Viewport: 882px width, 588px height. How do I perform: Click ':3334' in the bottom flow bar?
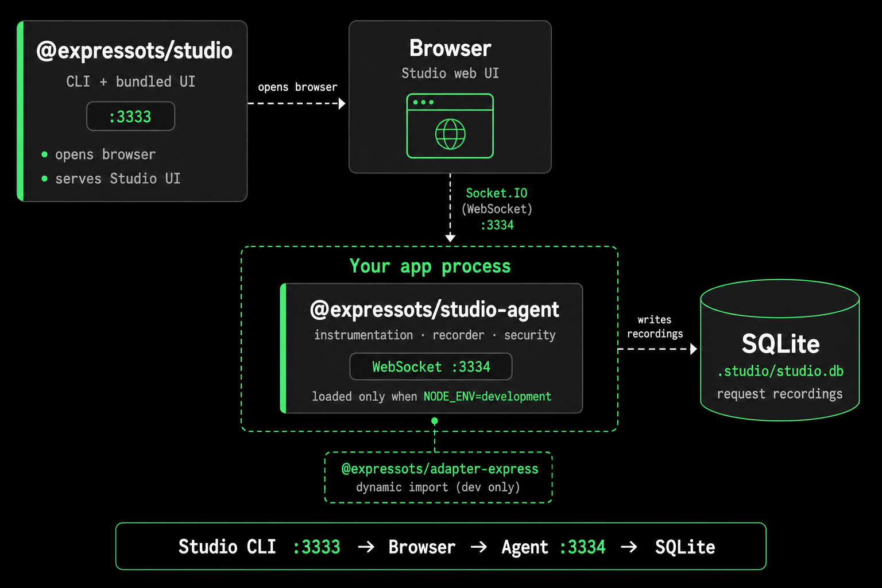[582, 547]
